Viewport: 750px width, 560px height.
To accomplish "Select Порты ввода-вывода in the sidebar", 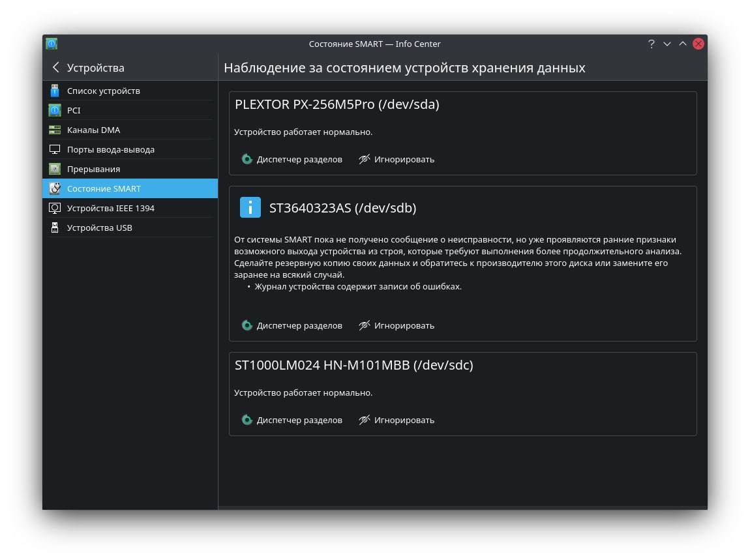I will (130, 149).
